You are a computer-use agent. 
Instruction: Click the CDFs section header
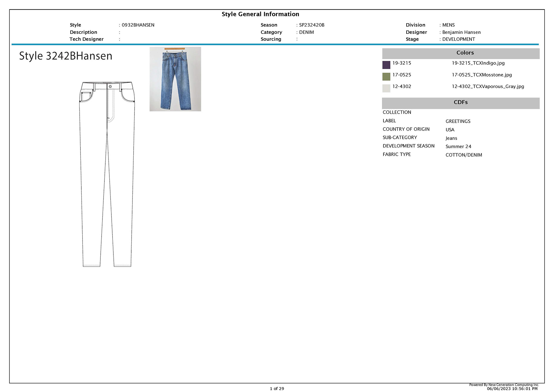click(461, 103)
